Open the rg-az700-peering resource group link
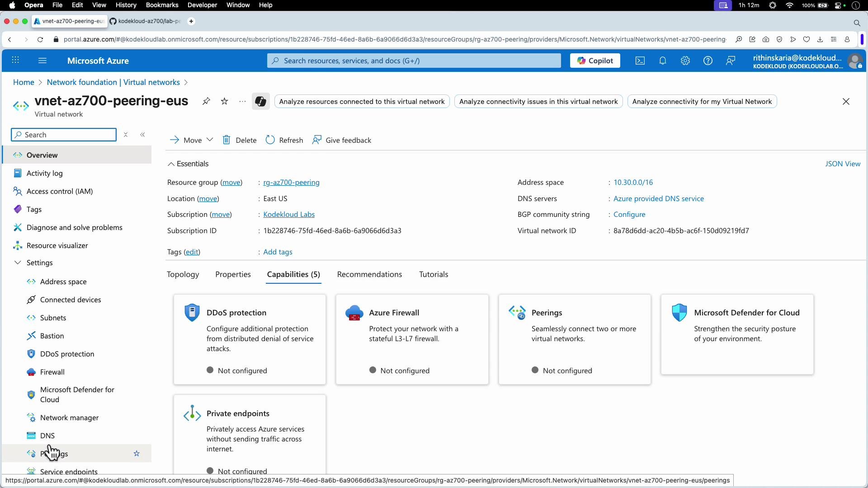 291,183
